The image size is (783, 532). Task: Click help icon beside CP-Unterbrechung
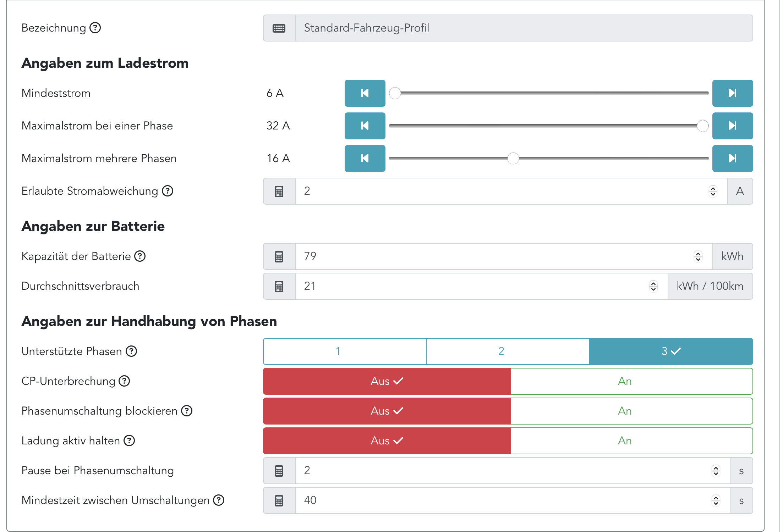[x=124, y=381]
